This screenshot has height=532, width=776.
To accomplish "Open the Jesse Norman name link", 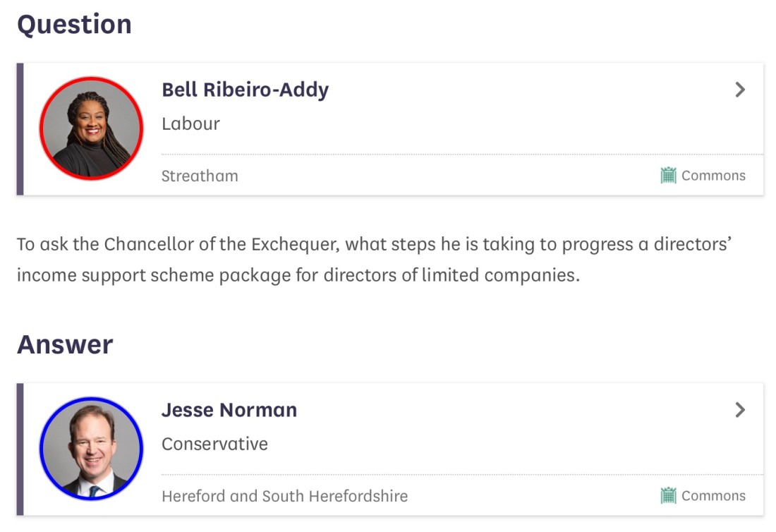I will (229, 410).
